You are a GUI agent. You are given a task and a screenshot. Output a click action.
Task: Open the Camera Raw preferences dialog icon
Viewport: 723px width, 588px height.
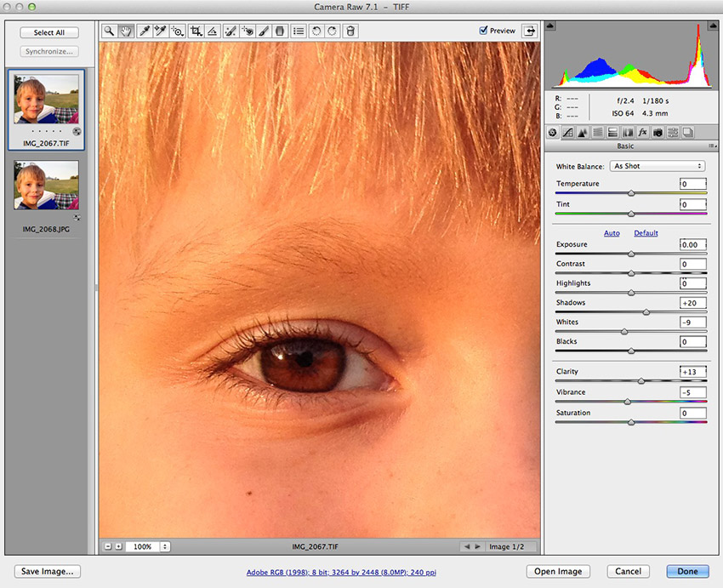click(x=299, y=31)
